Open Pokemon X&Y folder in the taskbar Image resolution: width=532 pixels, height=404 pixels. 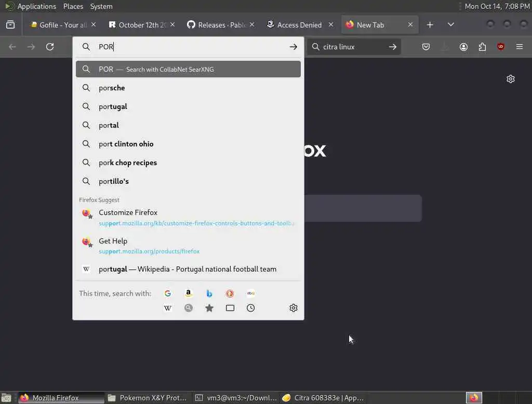148,398
